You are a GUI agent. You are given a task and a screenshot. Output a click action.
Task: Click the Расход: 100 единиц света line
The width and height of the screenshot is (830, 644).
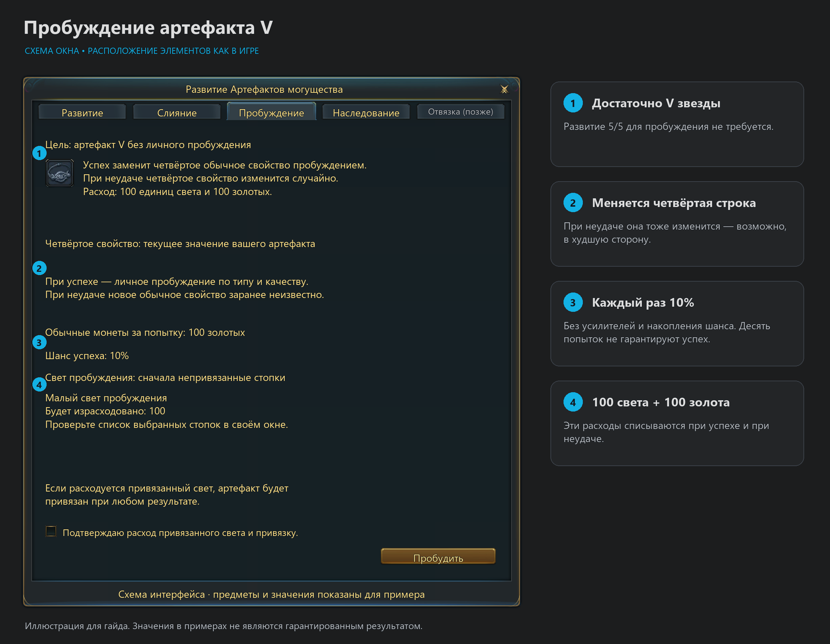(178, 191)
